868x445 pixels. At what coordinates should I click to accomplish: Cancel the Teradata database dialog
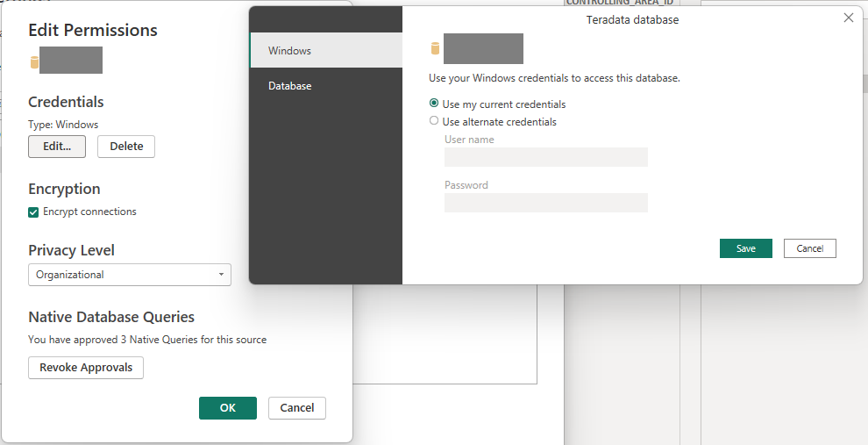tap(810, 248)
